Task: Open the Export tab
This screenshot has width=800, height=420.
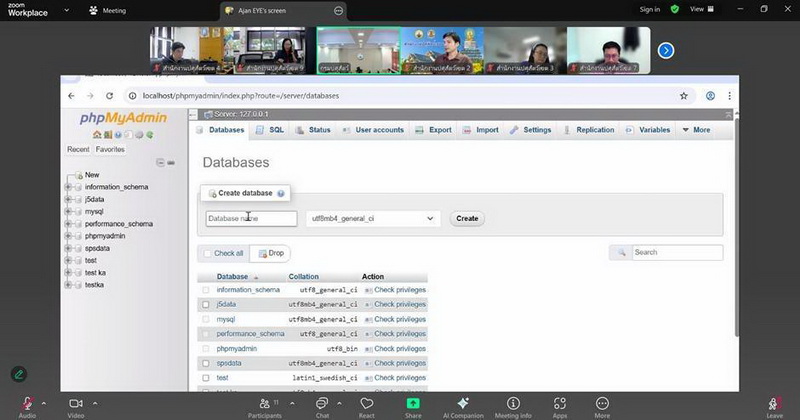Action: (434, 130)
